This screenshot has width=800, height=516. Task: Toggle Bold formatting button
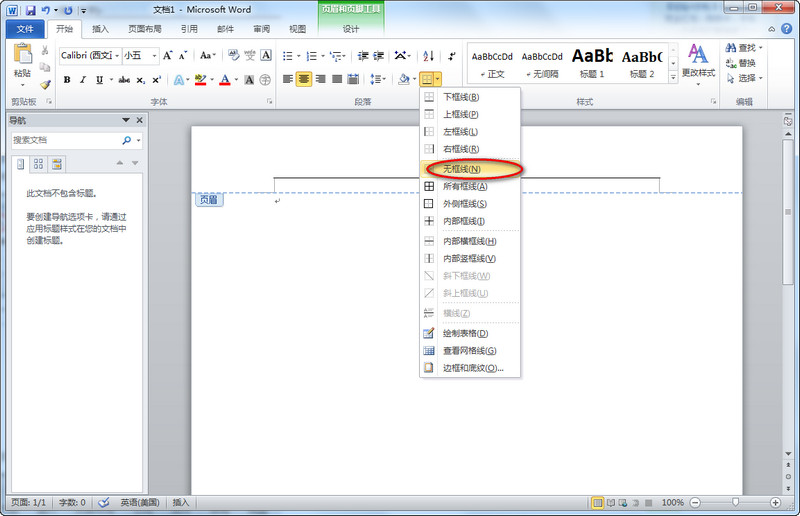tap(66, 79)
